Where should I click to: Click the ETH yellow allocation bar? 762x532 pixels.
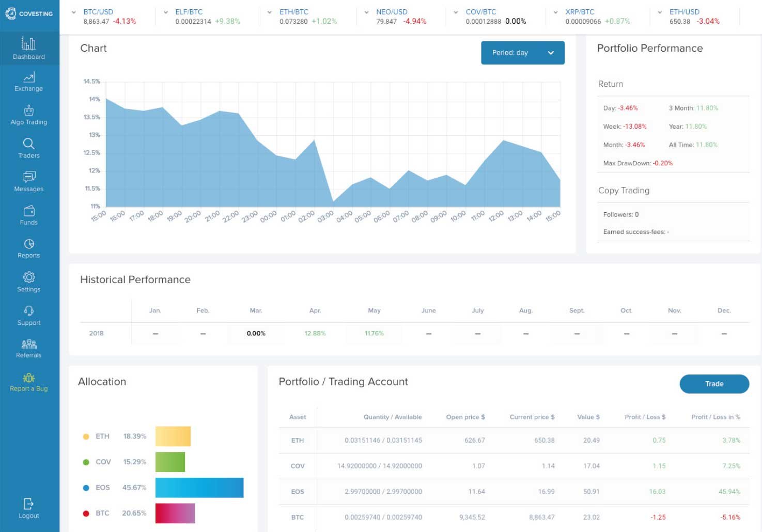click(173, 436)
